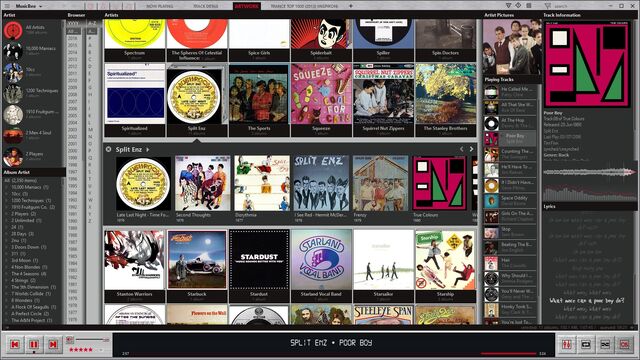
Task: Select the Squeeze artist tile
Action: click(x=321, y=99)
